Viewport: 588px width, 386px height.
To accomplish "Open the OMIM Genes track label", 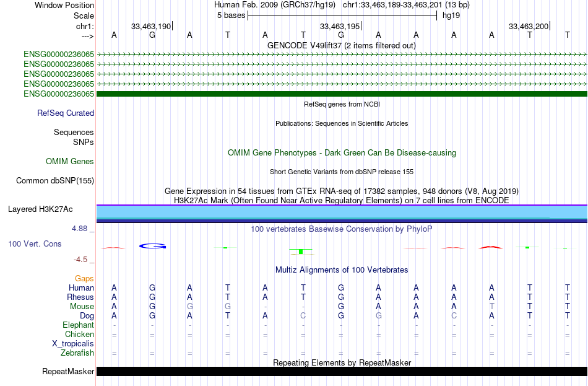I will [70, 161].
